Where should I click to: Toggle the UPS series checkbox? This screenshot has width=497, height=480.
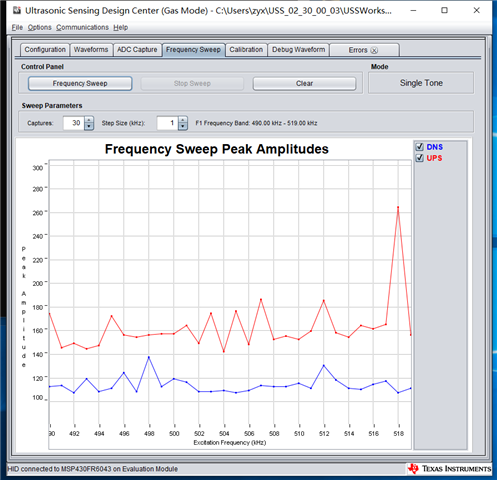click(419, 158)
